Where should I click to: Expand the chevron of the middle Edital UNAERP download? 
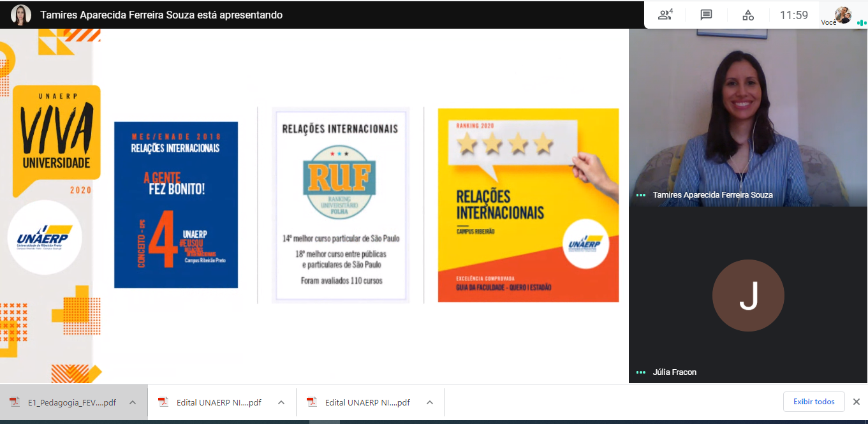(281, 402)
